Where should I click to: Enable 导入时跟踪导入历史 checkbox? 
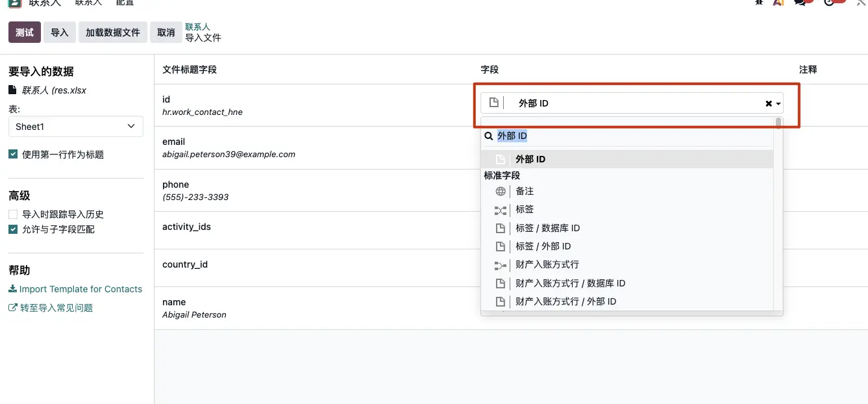coord(13,214)
